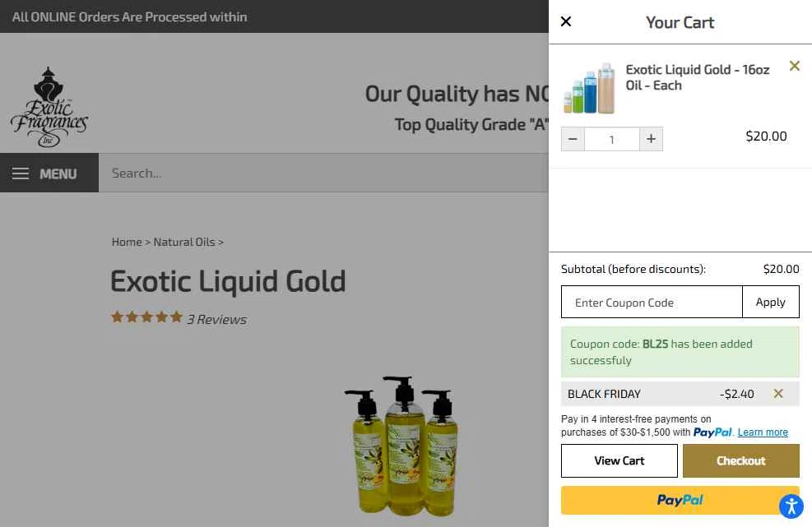Open View Cart page

619,460
